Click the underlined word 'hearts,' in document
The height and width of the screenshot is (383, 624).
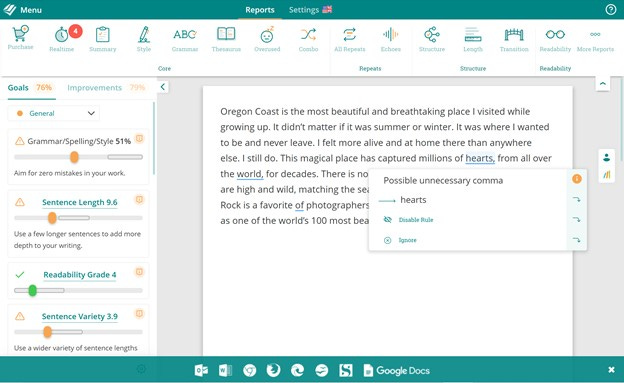click(480, 158)
